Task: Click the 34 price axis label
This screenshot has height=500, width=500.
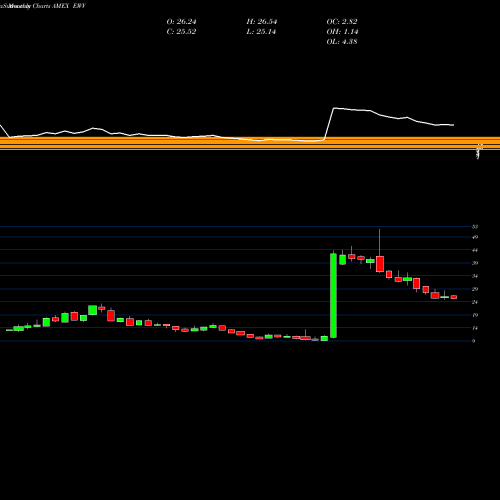Action: click(x=475, y=276)
